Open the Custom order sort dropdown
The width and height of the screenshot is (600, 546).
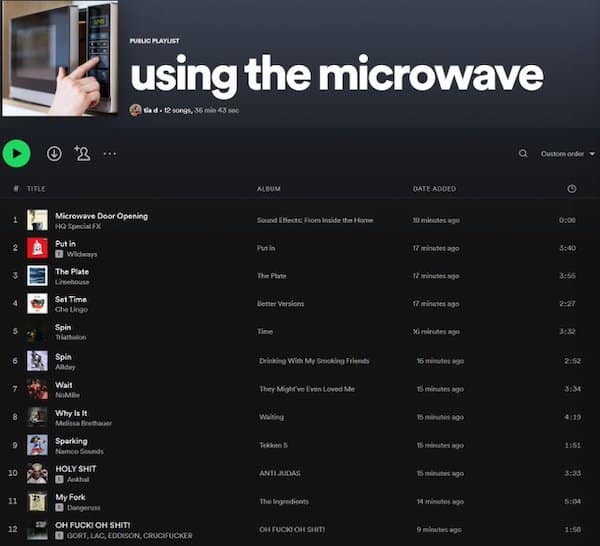tap(567, 154)
